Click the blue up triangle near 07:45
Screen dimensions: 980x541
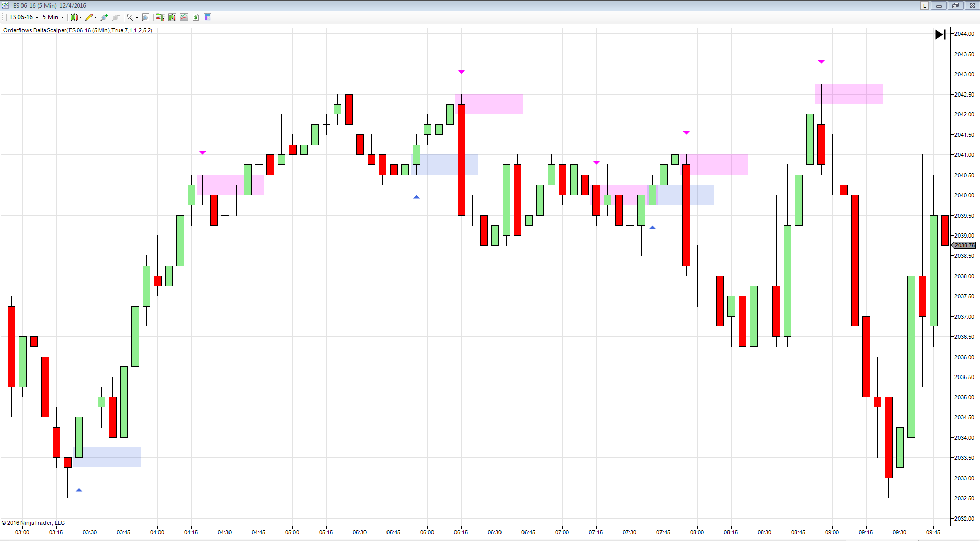[652, 227]
